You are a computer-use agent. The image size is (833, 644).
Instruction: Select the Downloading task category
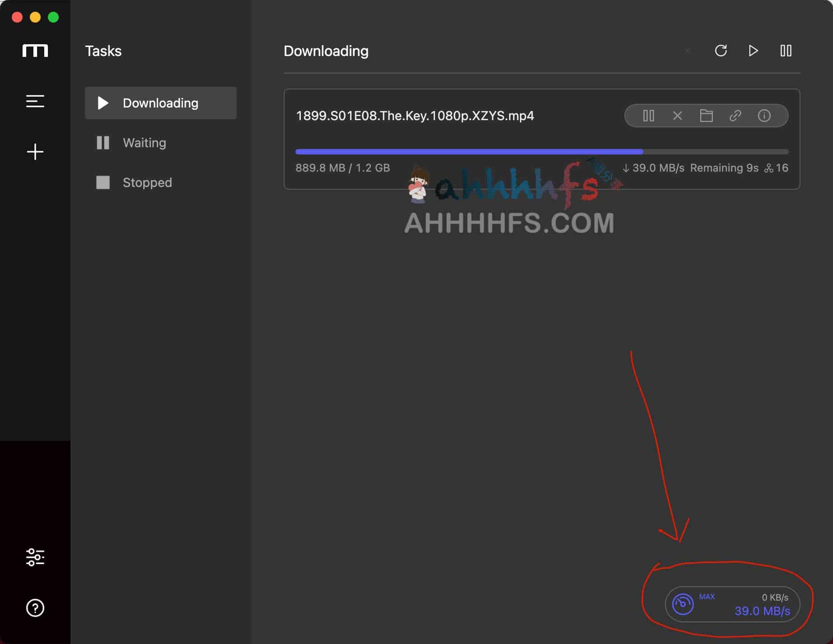(160, 103)
